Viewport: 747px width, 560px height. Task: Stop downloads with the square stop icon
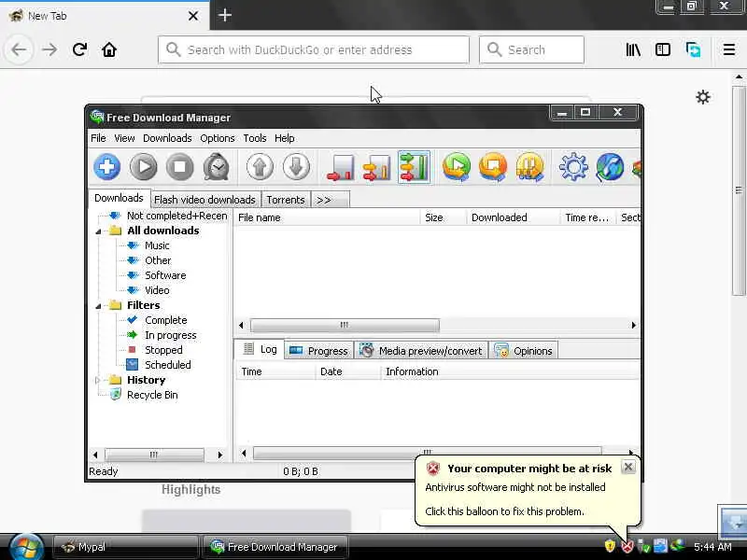179,167
